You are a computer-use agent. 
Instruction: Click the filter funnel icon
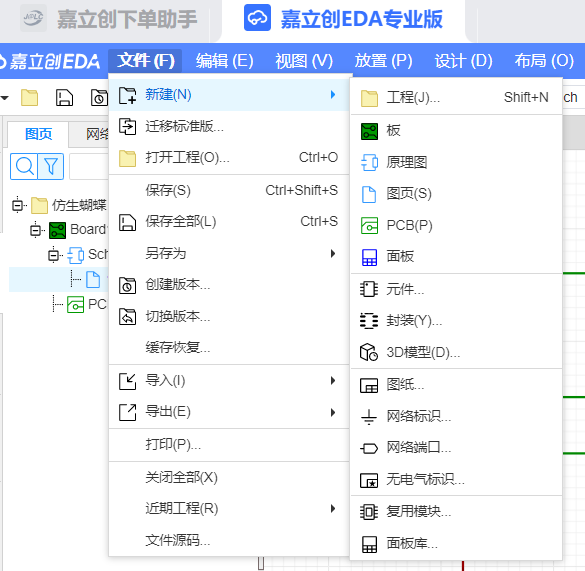pyautogui.click(x=51, y=166)
